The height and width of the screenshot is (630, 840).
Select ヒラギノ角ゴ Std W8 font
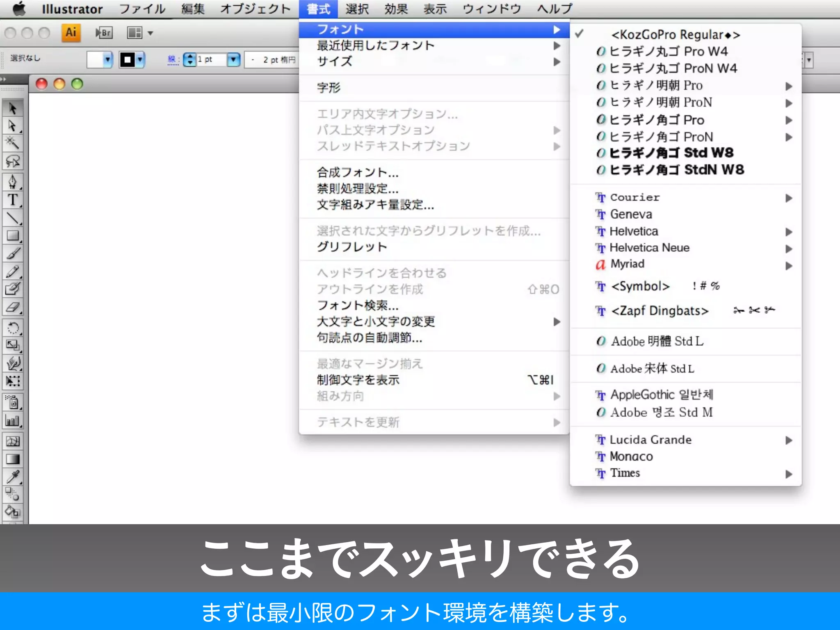685,153
